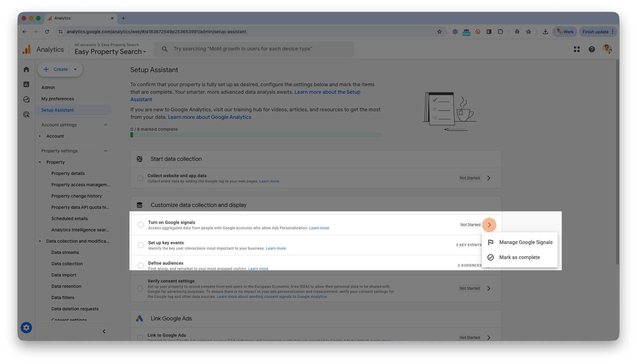The height and width of the screenshot is (364, 637).
Task: Open Learn more about Google Analytics link
Action: [x=209, y=117]
